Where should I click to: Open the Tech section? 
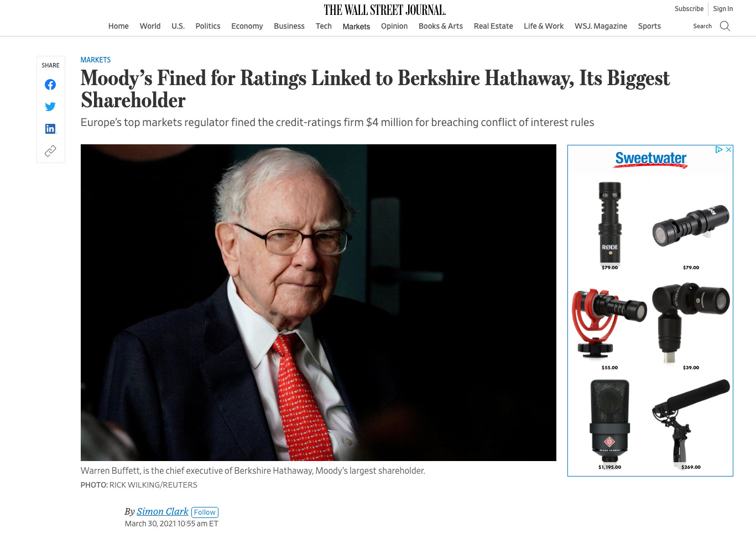pyautogui.click(x=324, y=26)
